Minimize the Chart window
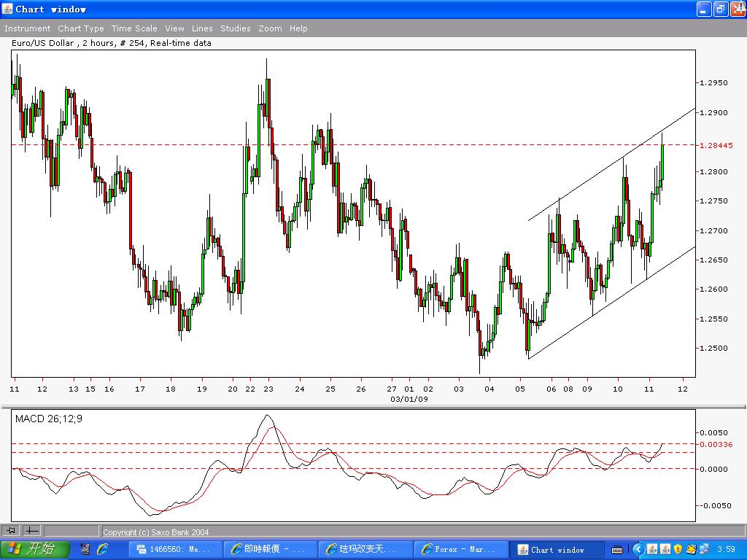Viewport: 747px width, 560px height. [x=704, y=9]
